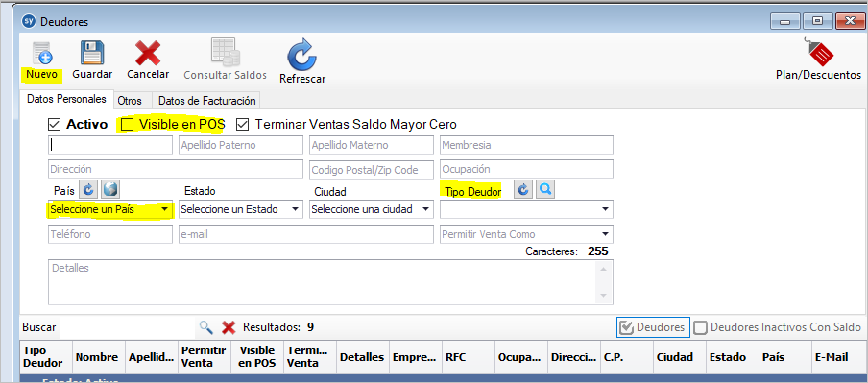
Task: Check Deudores Inactivos Con Saldo box
Action: (x=701, y=327)
